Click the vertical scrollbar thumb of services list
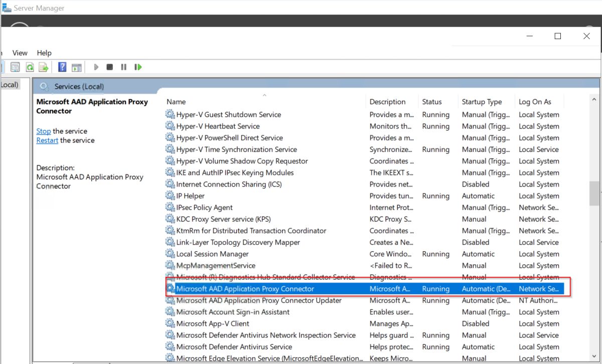This screenshot has height=364, width=602. coord(594,193)
